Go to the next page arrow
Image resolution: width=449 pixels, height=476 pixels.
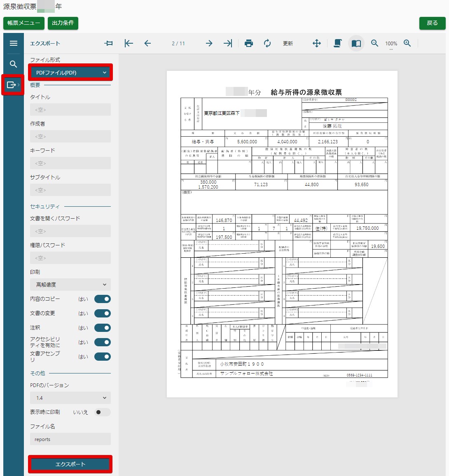click(x=209, y=43)
